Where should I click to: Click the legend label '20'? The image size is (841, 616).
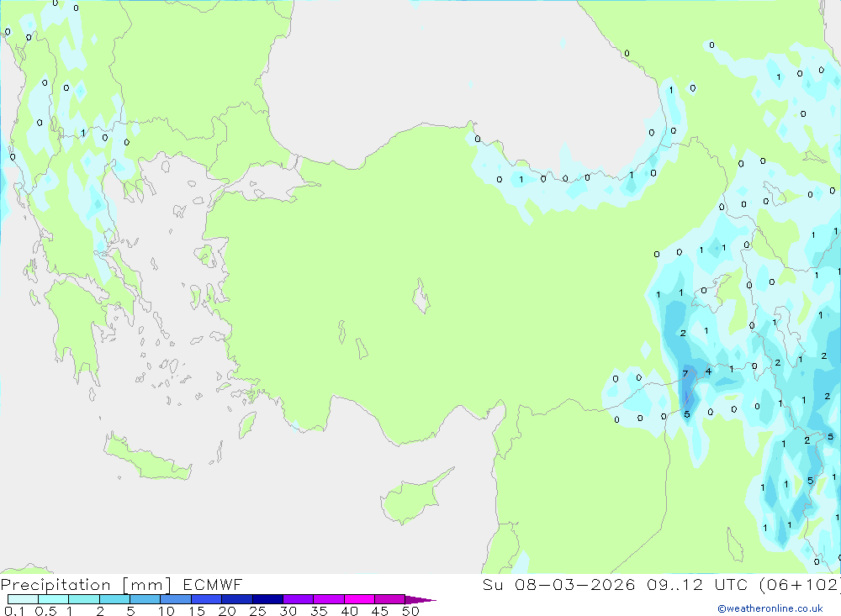click(x=227, y=611)
